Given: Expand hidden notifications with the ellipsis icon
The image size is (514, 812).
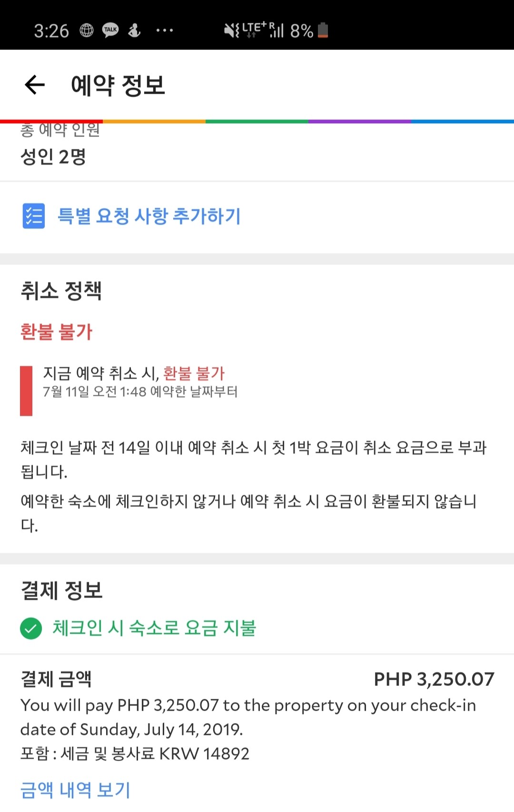Looking at the screenshot, I should coord(164,30).
